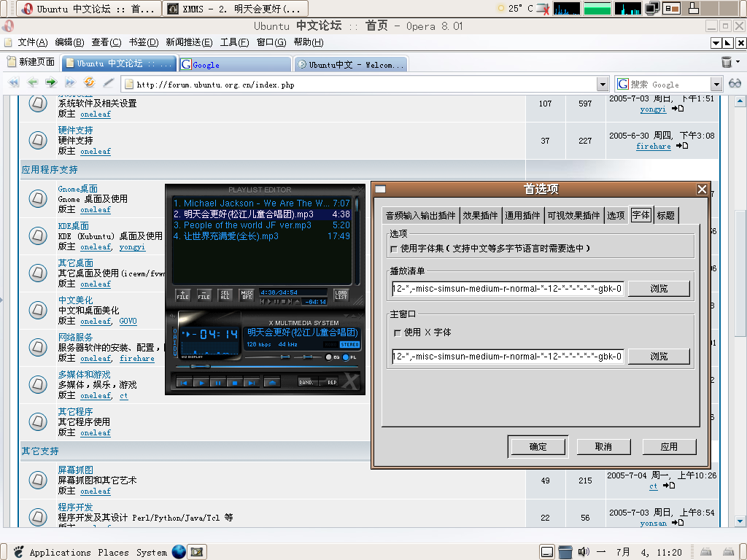Click the XMMS play button
Screen dimensions: 747x560
[x=201, y=382]
